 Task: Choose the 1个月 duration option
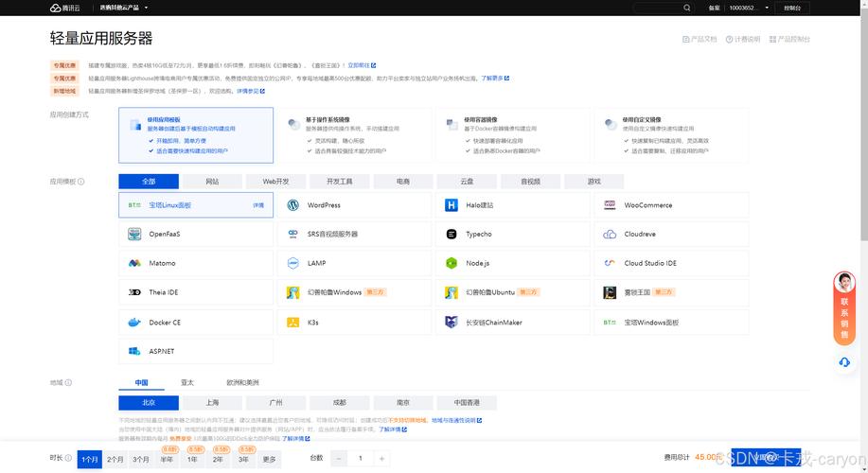pos(90,459)
